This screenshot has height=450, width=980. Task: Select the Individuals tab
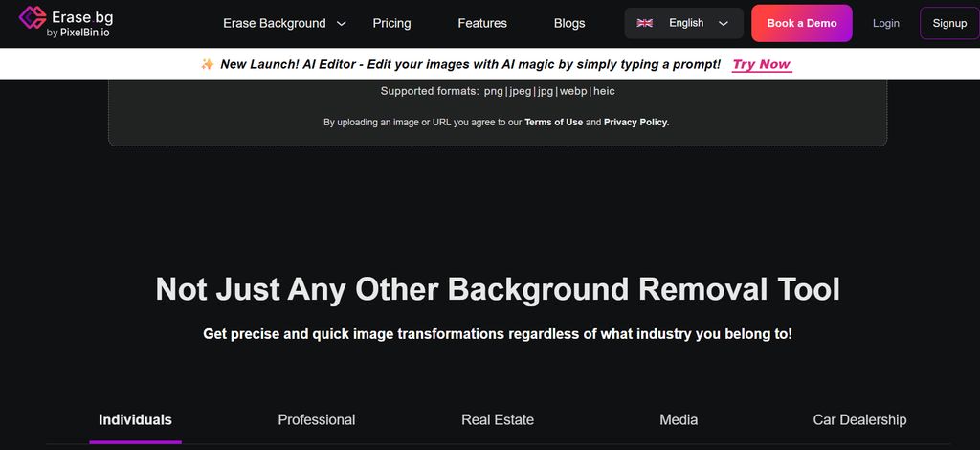[135, 419]
